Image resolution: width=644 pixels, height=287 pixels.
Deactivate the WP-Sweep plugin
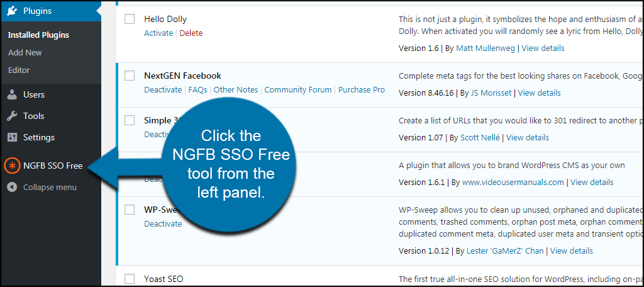pyautogui.click(x=163, y=223)
